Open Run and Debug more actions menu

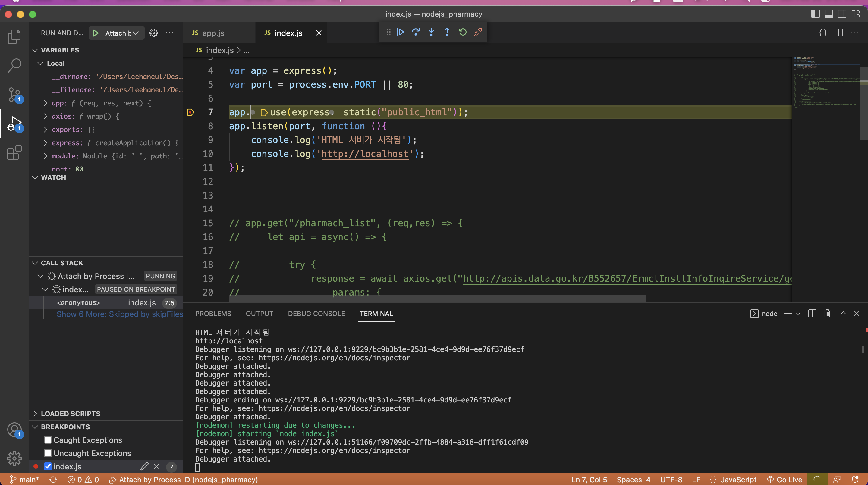click(169, 33)
